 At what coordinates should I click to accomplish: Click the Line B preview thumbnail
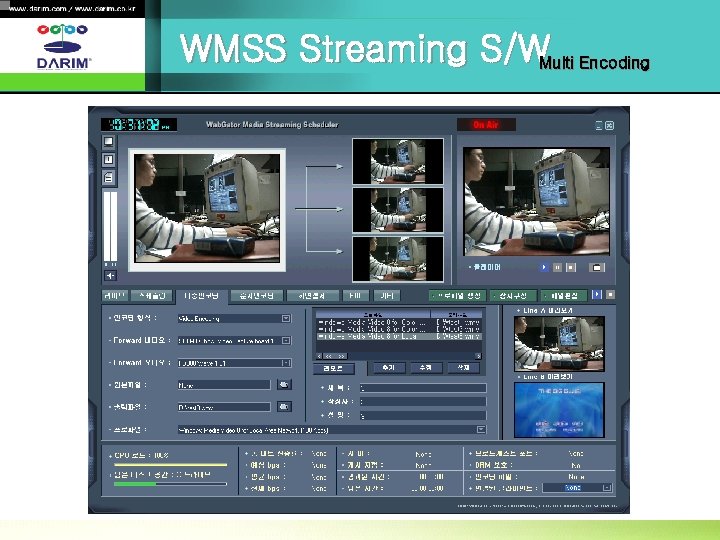(559, 410)
